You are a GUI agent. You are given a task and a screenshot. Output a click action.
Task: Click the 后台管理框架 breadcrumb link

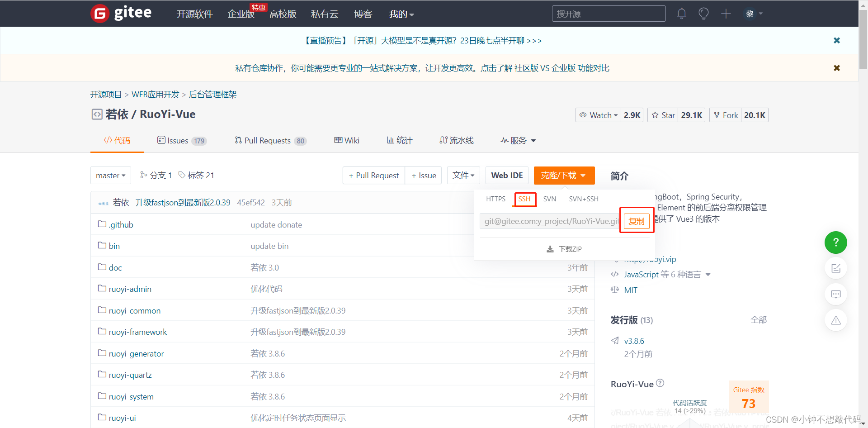click(212, 94)
